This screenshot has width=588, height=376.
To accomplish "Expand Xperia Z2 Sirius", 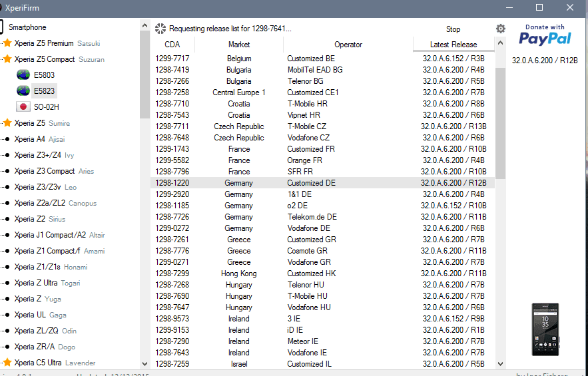I will pyautogui.click(x=40, y=219).
